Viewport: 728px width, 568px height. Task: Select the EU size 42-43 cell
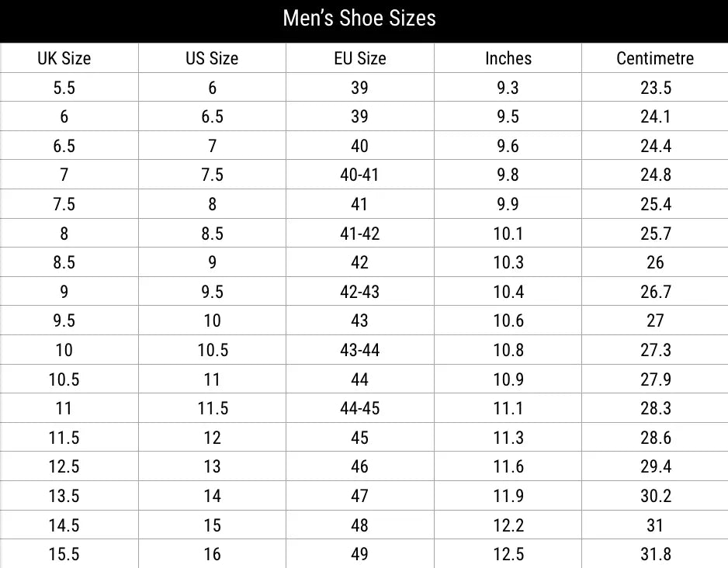coord(359,292)
